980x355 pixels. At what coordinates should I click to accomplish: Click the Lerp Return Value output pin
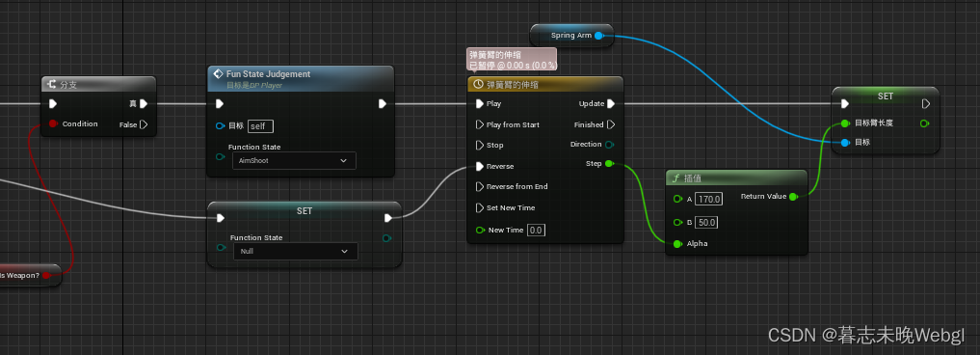793,197
